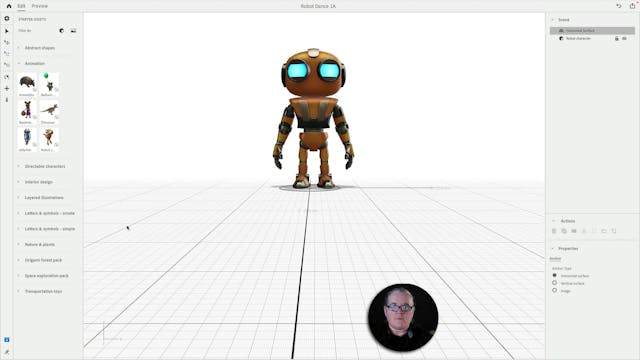The width and height of the screenshot is (640, 360).
Task: Select the plus/move tool in left toolbar
Action: 7,88
